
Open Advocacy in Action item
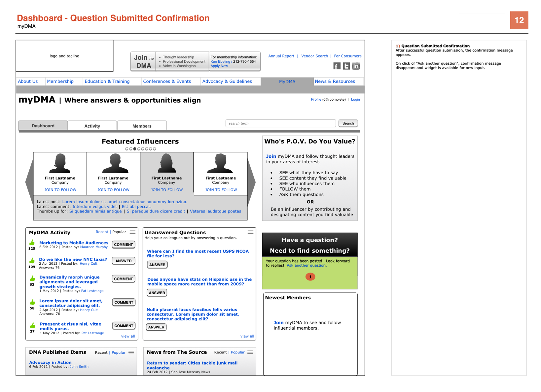[50, 362]
